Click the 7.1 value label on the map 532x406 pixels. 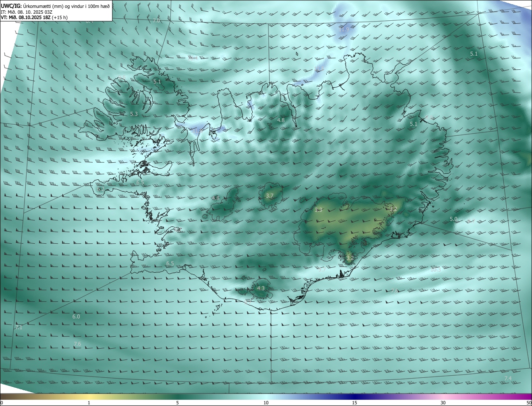(x=18, y=328)
